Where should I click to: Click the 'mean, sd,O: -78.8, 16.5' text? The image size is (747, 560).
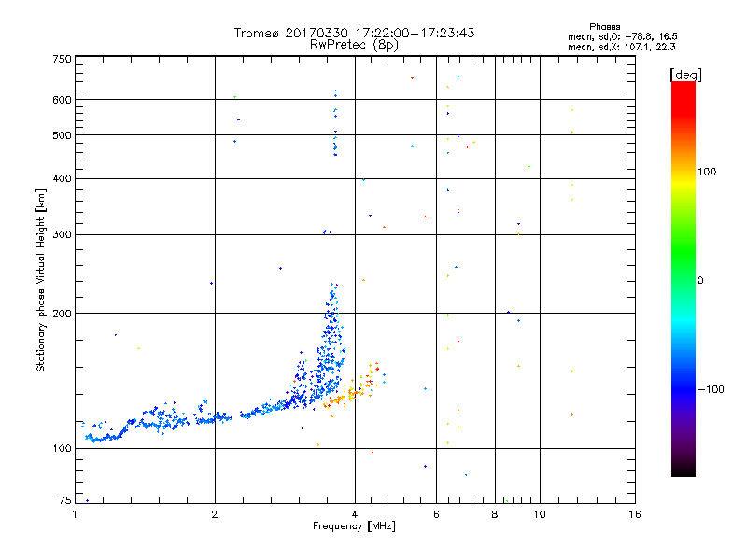(622, 36)
